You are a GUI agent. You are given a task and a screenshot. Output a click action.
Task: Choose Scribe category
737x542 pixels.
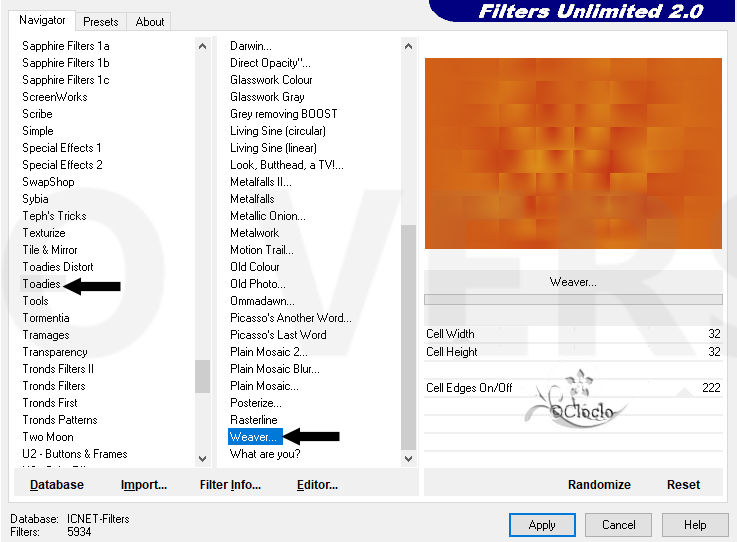click(37, 114)
